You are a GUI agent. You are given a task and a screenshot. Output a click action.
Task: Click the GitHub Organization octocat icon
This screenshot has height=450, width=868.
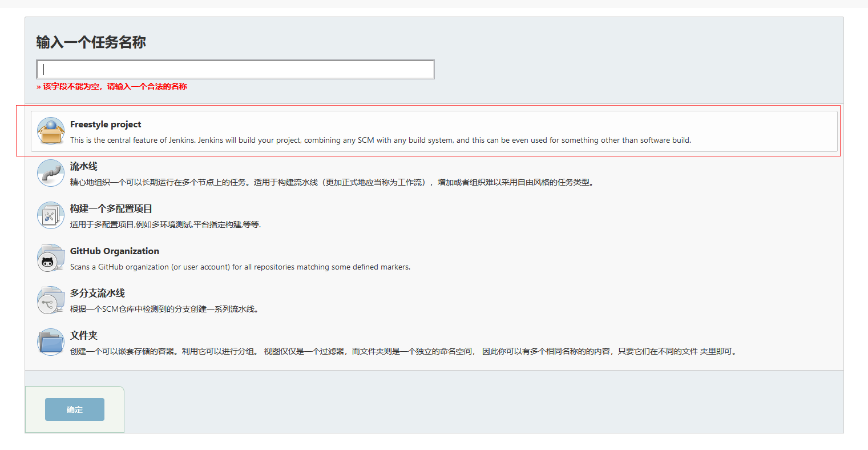[x=51, y=258]
